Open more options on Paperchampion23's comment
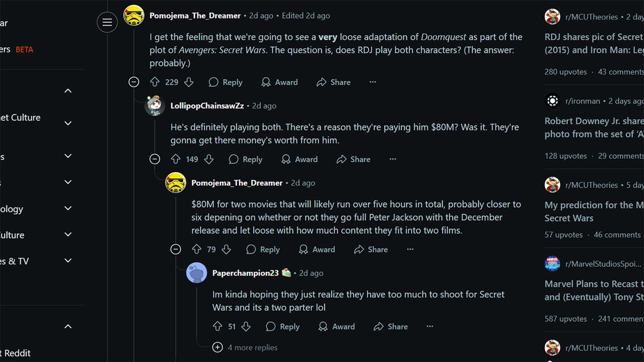Viewport: 644px width, 362px height. pyautogui.click(x=429, y=327)
